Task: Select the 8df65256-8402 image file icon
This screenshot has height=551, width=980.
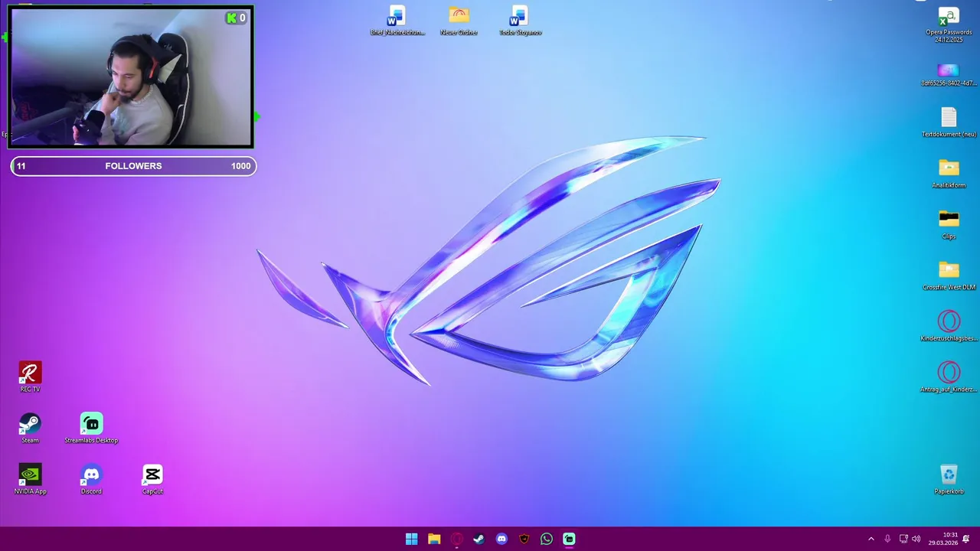Action: tap(949, 75)
